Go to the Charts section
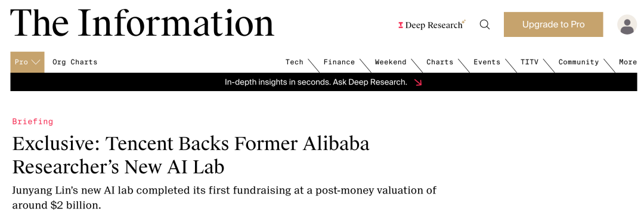 pos(439,62)
